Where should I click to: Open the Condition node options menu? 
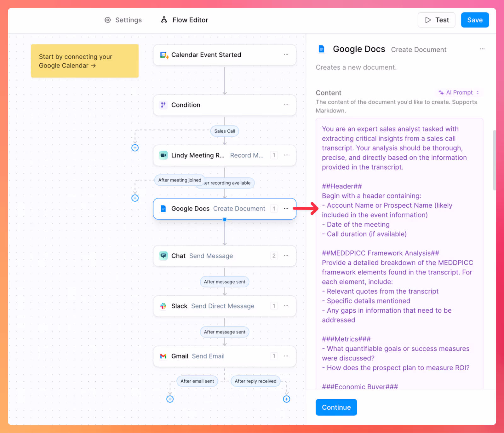click(286, 105)
